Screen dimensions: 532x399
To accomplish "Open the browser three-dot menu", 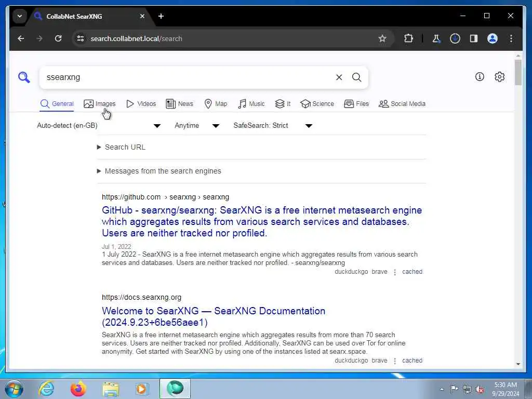I will (511, 38).
